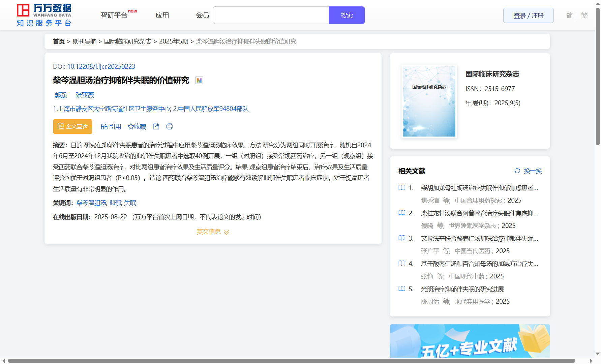
Task: Click the book icon for related item 1
Action: (x=402, y=188)
